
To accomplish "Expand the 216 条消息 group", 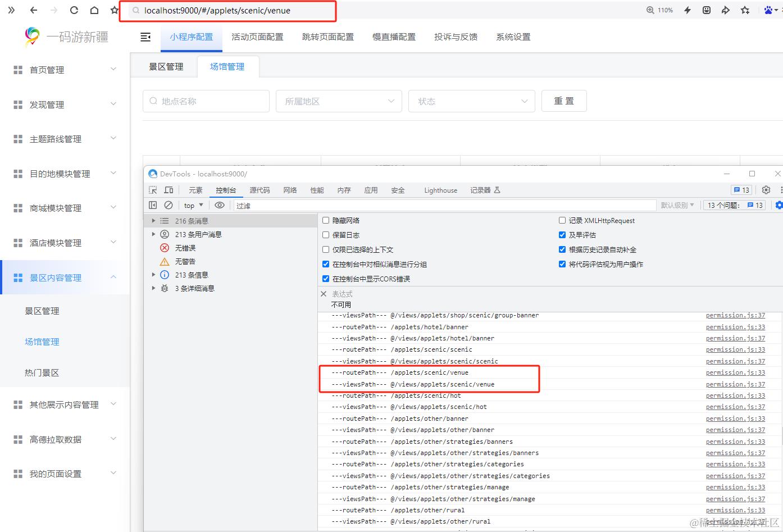I will click(153, 221).
